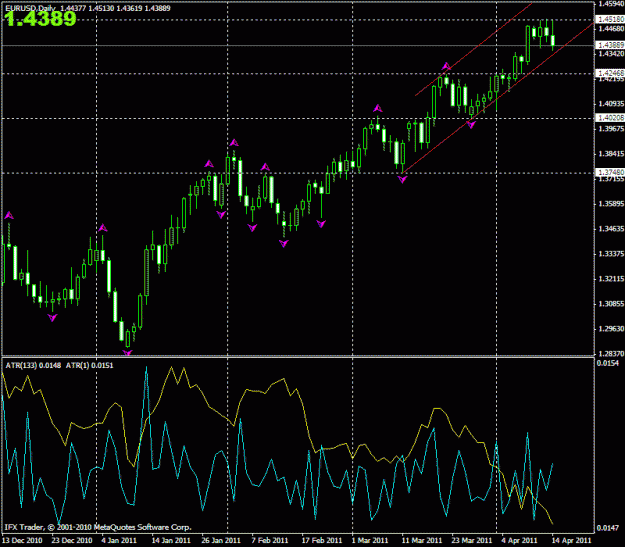Click the large green 1.4389 price label

click(41, 19)
